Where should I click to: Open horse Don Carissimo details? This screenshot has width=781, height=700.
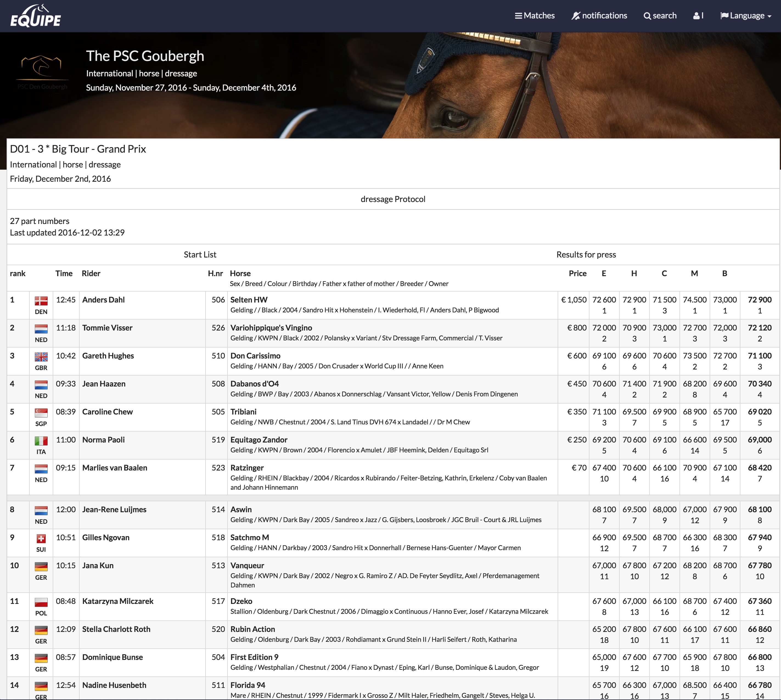coord(255,356)
